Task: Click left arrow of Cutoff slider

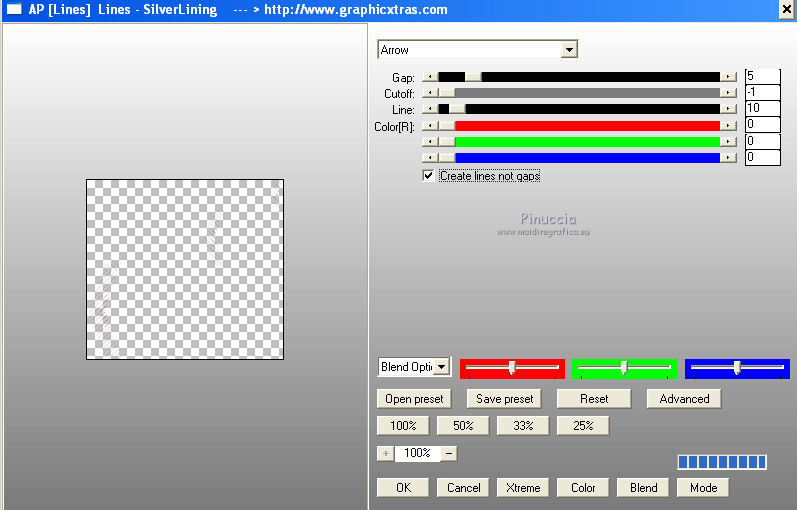Action: pos(430,93)
